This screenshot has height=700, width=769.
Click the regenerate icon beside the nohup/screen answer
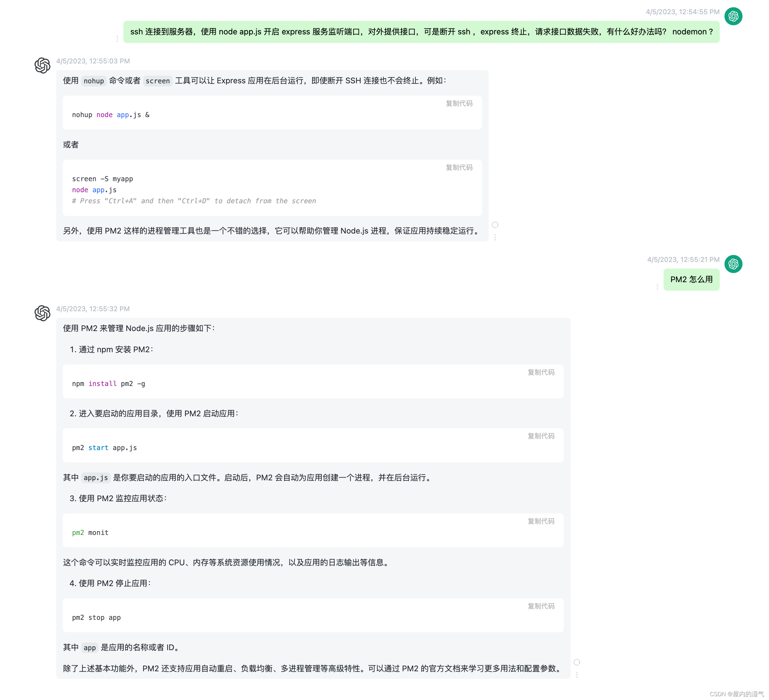coord(495,225)
